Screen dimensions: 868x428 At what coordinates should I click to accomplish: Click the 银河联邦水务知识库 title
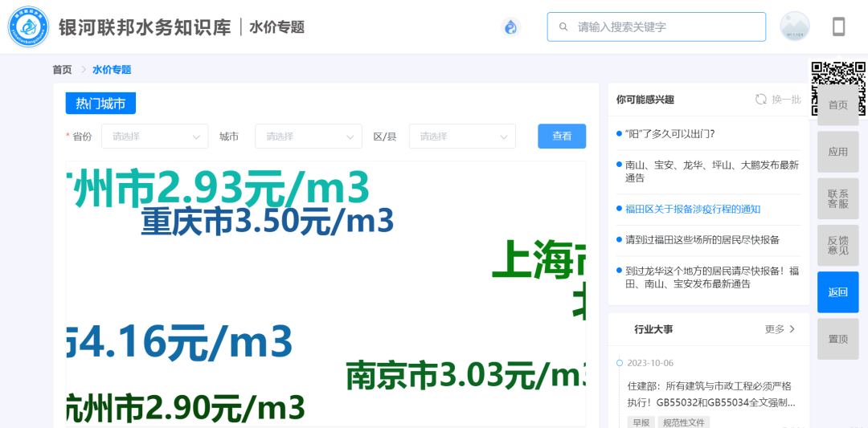(145, 26)
